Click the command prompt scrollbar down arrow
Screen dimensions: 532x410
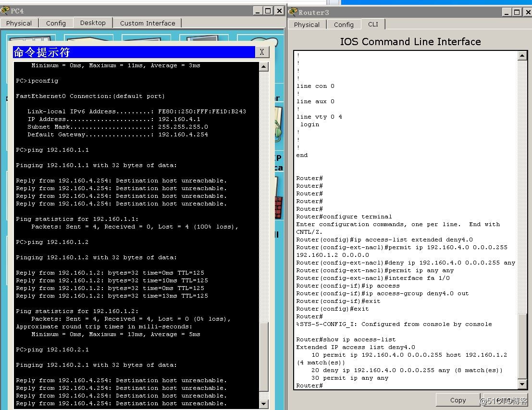point(264,404)
